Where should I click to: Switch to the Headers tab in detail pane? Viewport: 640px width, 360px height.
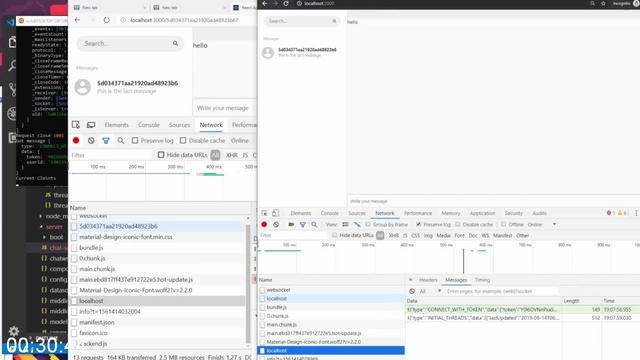click(428, 280)
